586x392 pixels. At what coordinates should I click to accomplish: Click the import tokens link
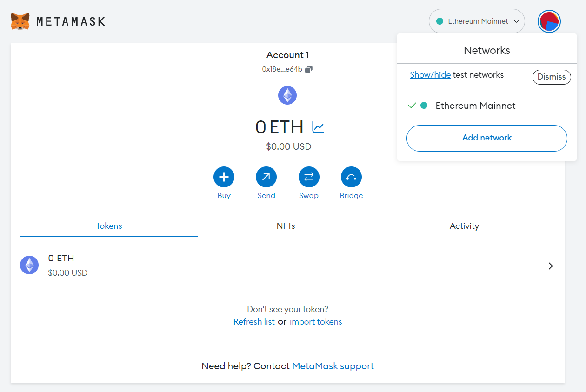(316, 322)
